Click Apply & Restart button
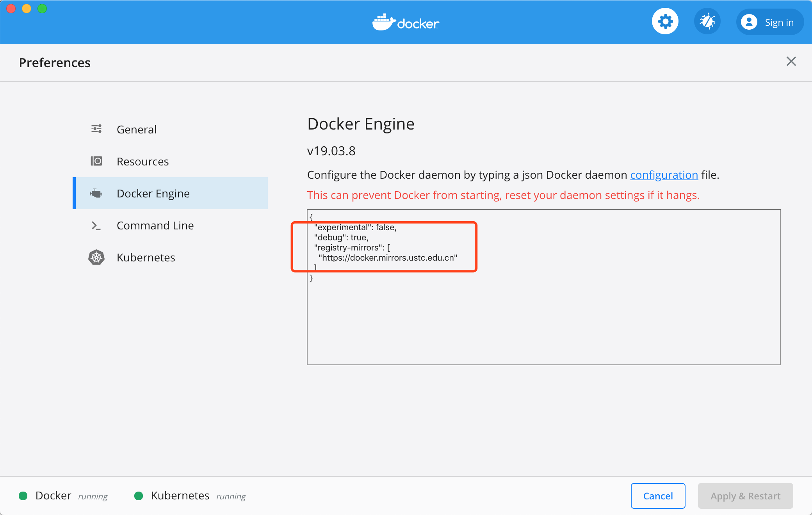This screenshot has height=515, width=812. tap(745, 496)
